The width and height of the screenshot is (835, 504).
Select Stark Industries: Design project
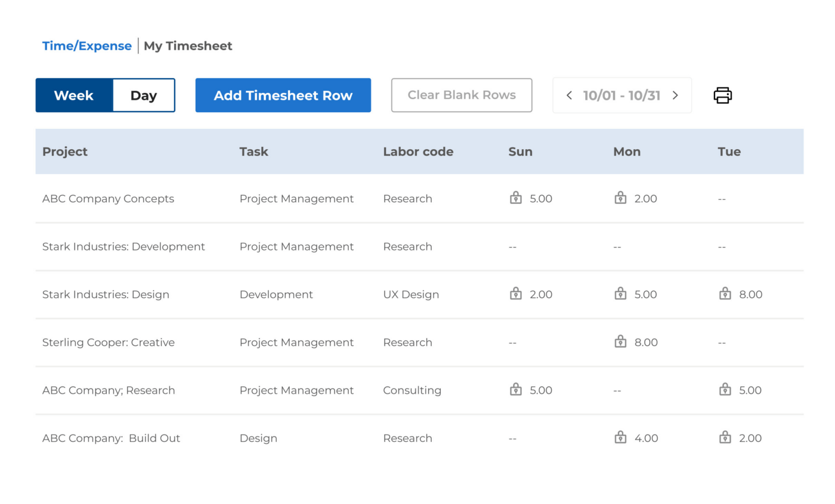106,295
